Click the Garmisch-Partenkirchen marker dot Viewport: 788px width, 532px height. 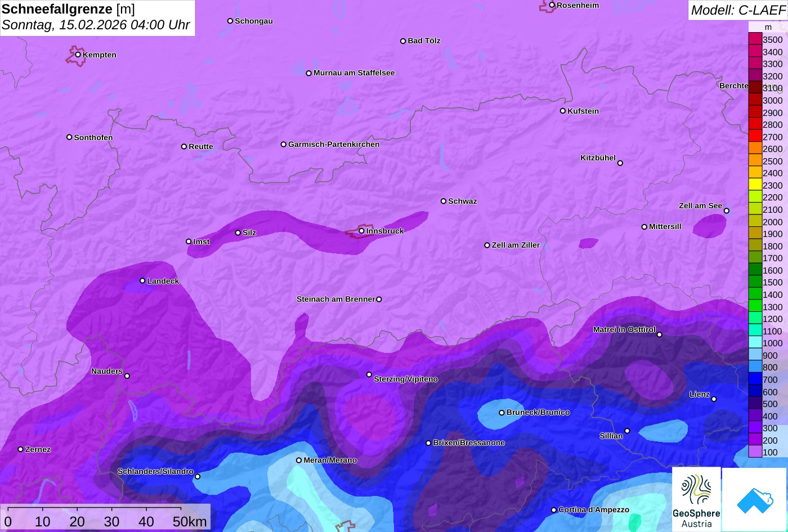(284, 145)
